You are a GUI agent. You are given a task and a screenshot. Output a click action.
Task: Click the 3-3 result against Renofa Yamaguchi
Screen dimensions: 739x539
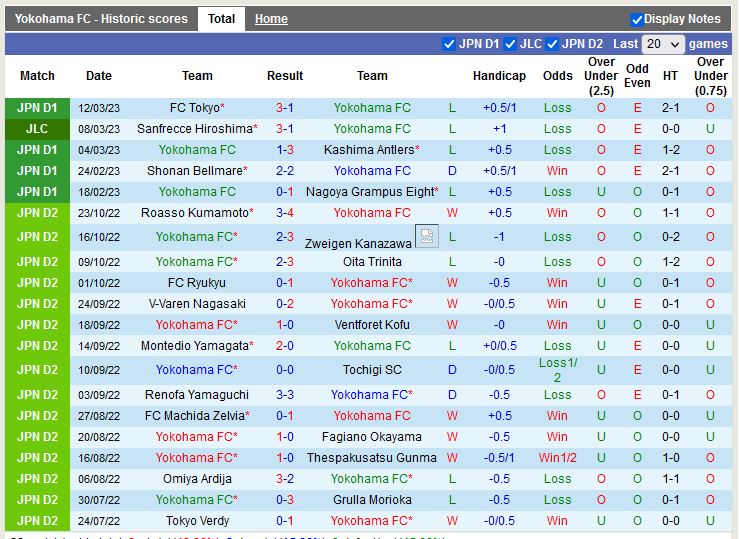285,395
